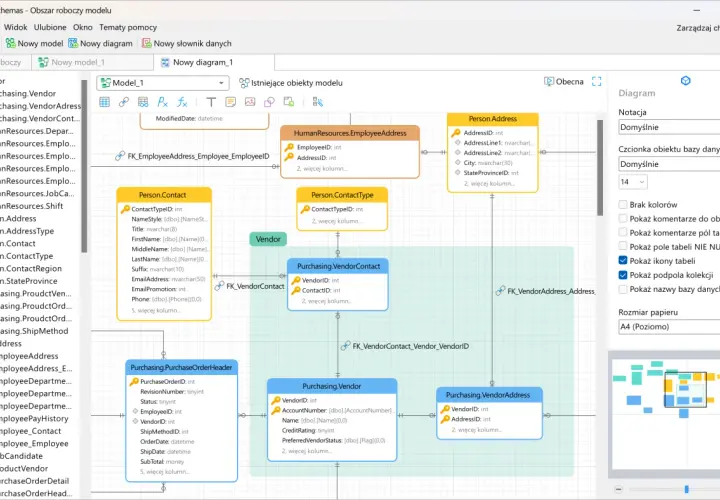Expand '5. więcej kolumn' in Person.Contact
The height and width of the screenshot is (500, 720).
pos(156,310)
